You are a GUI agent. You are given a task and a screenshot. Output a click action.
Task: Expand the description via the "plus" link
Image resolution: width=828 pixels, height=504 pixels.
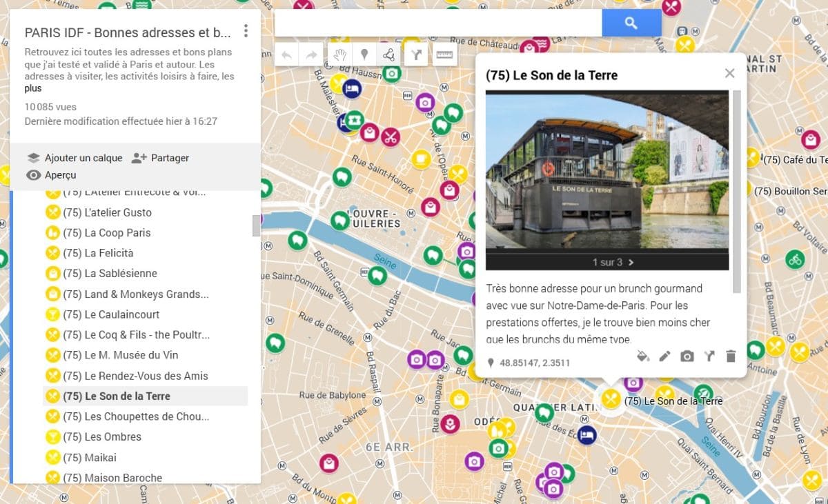pos(32,88)
